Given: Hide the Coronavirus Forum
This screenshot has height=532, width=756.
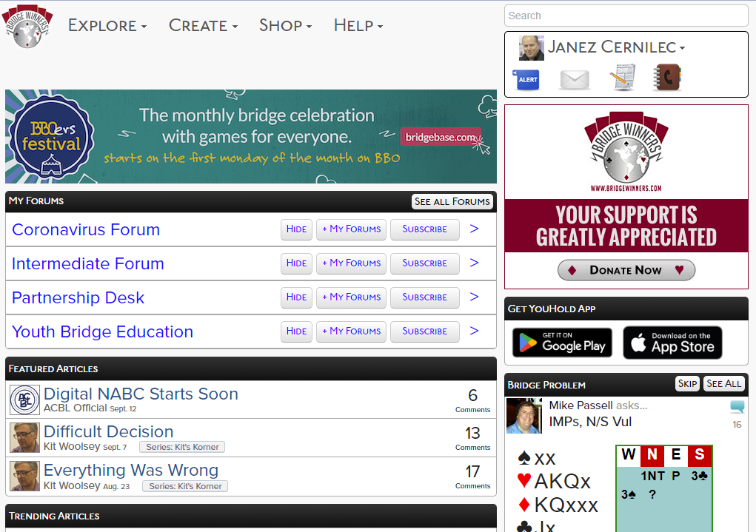Looking at the screenshot, I should click(x=296, y=229).
